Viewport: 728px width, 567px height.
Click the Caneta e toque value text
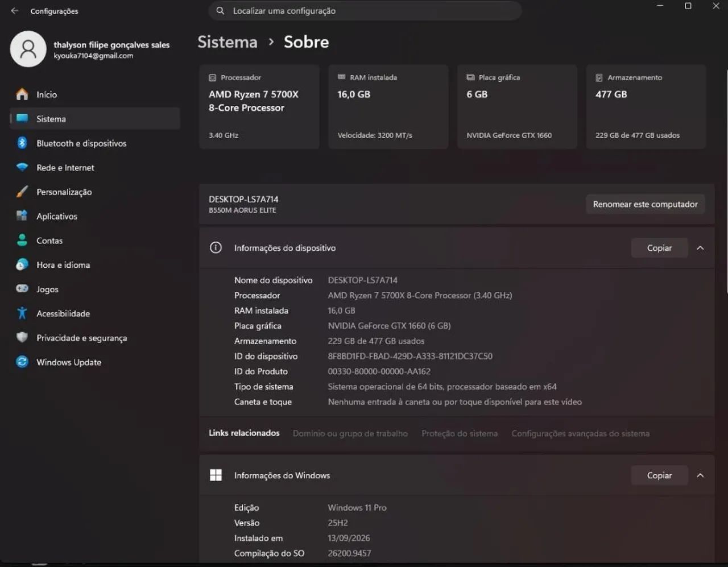[x=454, y=402]
